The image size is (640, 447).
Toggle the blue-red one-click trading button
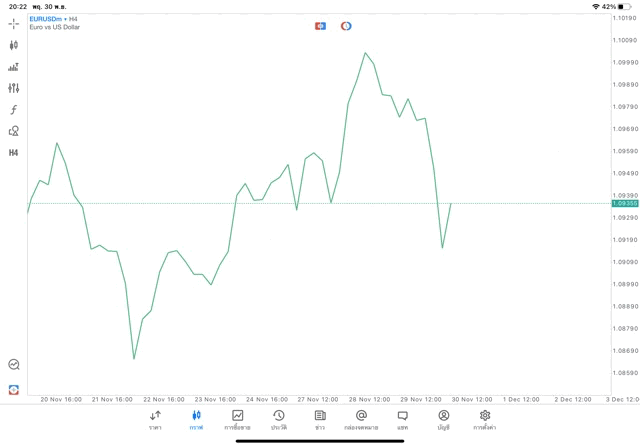[320, 26]
